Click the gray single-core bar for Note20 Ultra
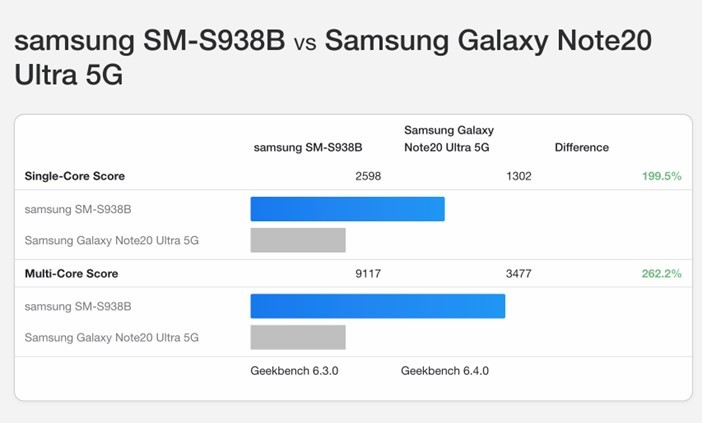The image size is (702, 423). coord(297,240)
